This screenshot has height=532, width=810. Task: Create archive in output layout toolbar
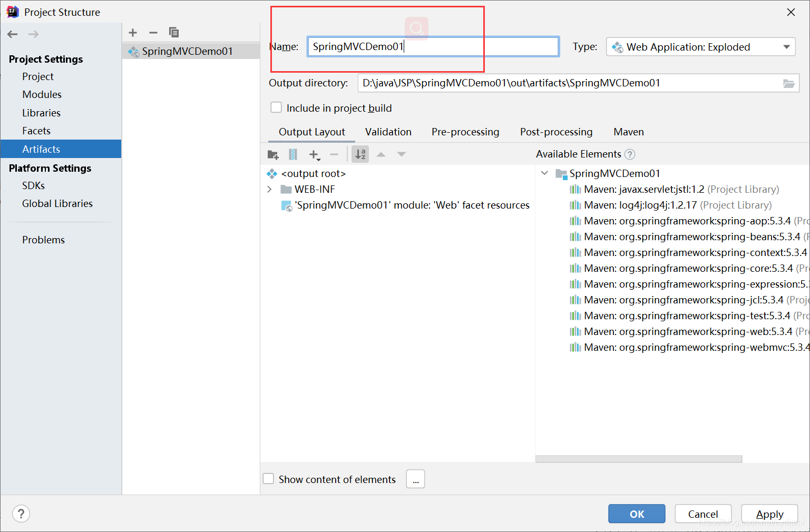click(293, 154)
